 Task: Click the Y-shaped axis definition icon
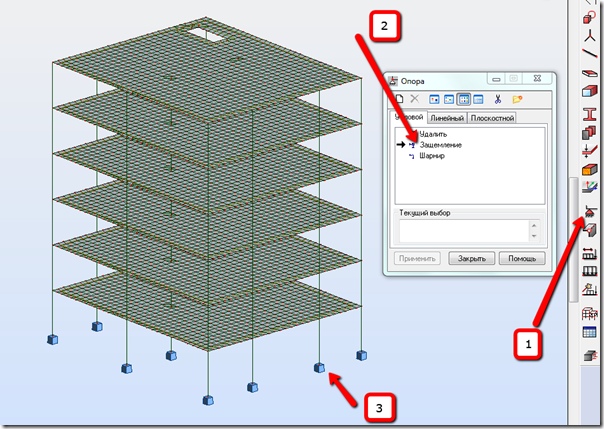tap(589, 36)
